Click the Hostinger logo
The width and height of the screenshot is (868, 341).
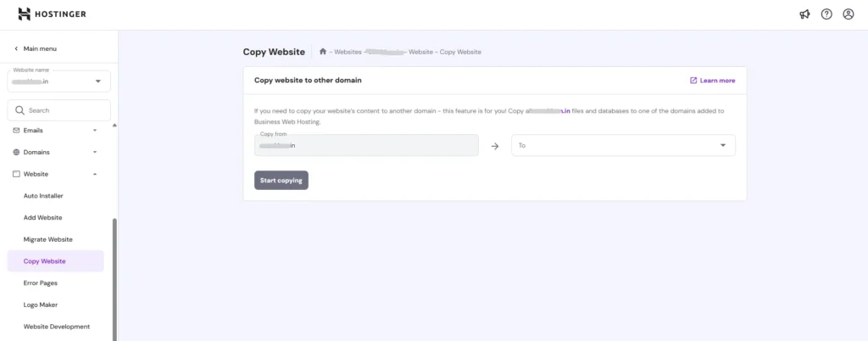coord(52,14)
